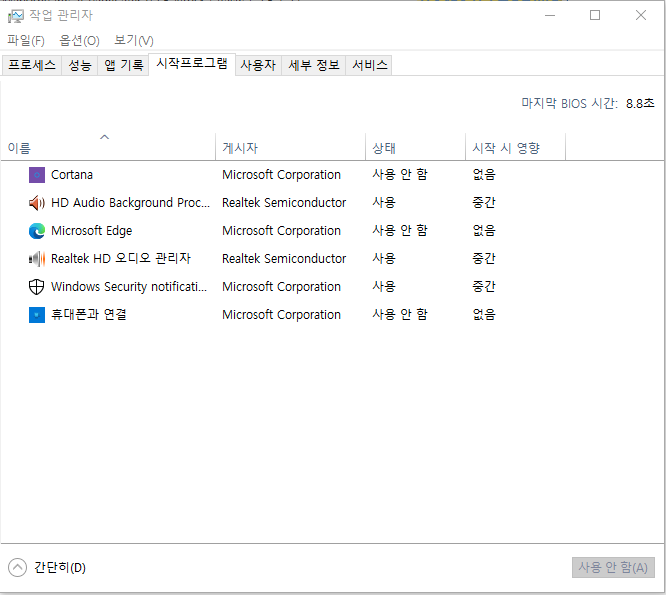The height and width of the screenshot is (595, 666).
Task: Click the Microsoft Edge browser icon
Action: [x=37, y=231]
